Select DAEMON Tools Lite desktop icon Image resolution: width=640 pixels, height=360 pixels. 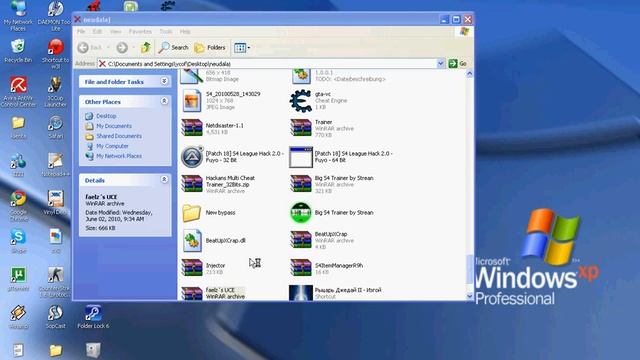pyautogui.click(x=56, y=16)
